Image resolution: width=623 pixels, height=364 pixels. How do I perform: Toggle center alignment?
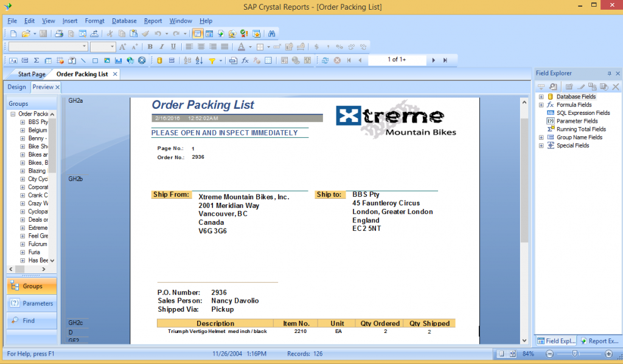[x=201, y=47]
